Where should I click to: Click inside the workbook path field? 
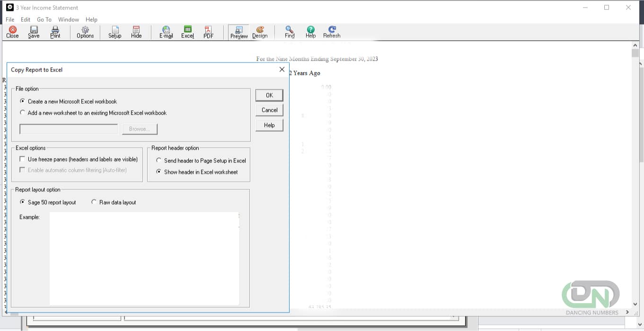pyautogui.click(x=68, y=128)
